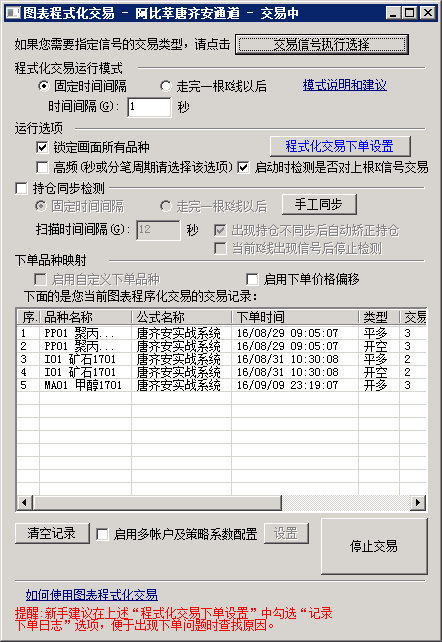442x642 pixels.
Task: Open 模式说明和建议 link
Action: (345, 85)
